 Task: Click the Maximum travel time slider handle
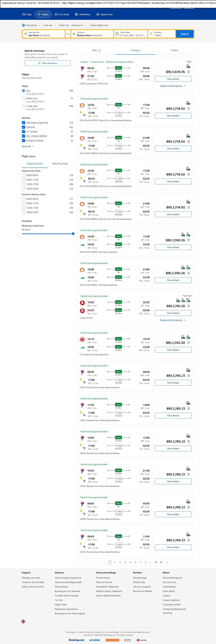(73, 234)
